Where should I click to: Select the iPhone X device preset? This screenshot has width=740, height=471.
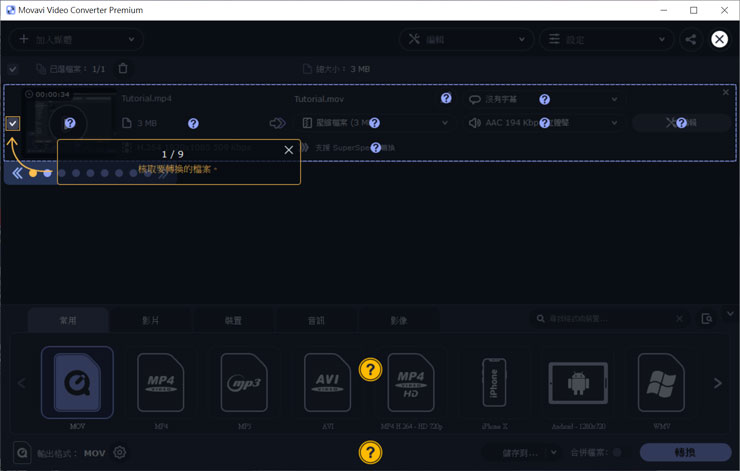[494, 382]
